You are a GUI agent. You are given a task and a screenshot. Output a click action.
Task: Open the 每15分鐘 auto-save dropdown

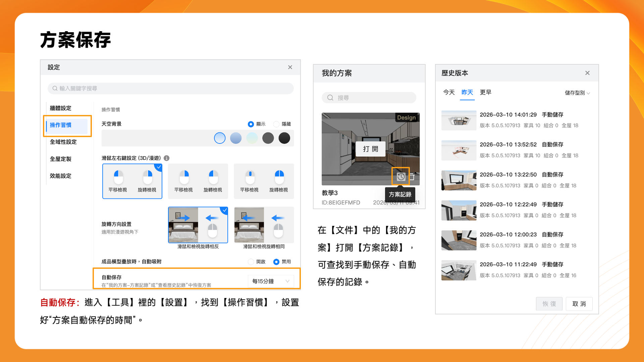[x=271, y=281]
